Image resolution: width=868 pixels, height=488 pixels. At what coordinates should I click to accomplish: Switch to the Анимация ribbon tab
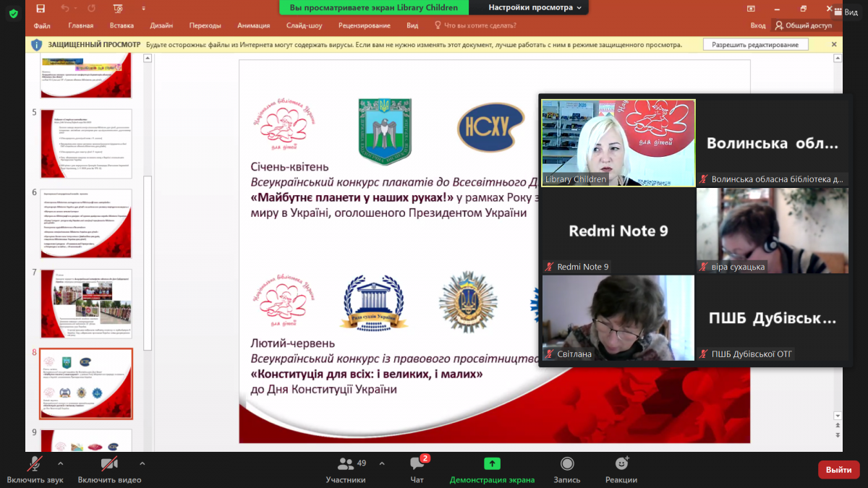253,25
